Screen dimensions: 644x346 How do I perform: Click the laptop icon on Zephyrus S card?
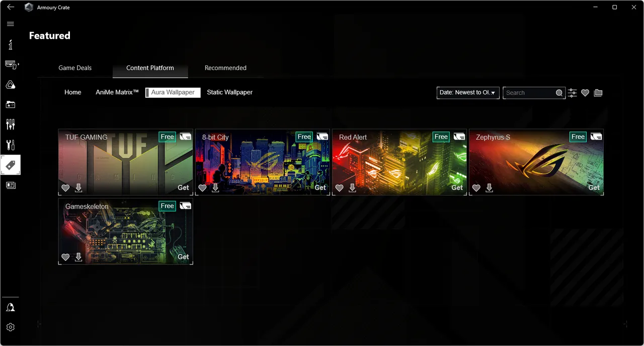click(596, 136)
